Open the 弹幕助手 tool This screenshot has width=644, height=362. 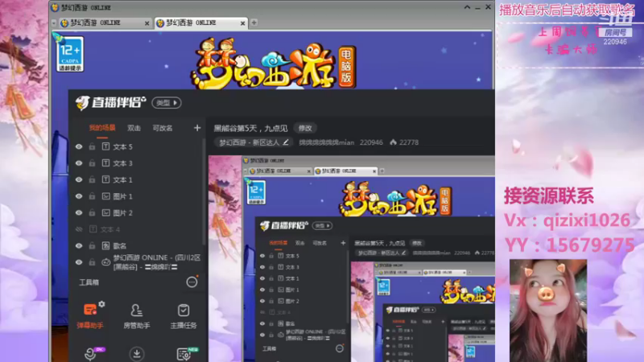[90, 315]
